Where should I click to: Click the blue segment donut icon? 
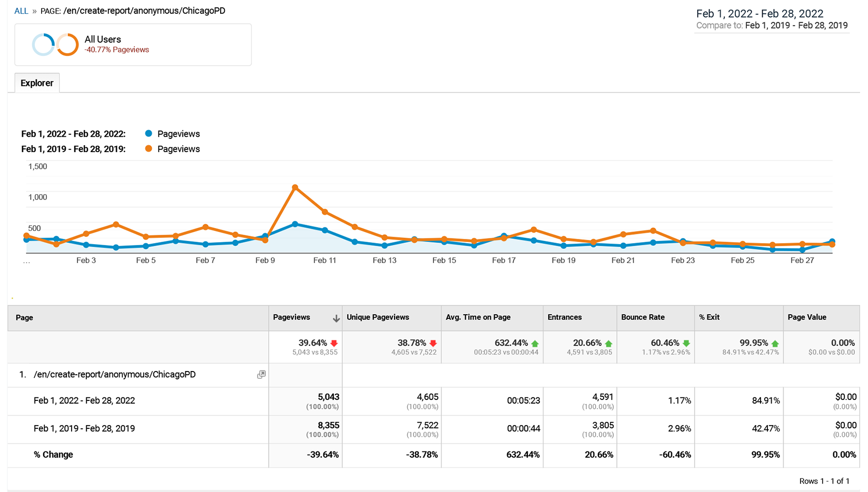tap(43, 45)
